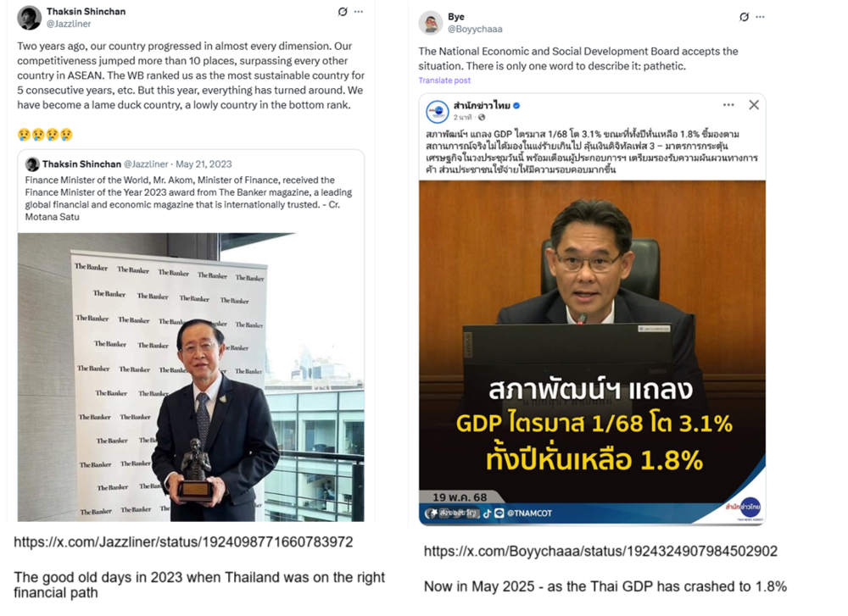Image resolution: width=848 pixels, height=616 pixels.
Task: Click the blue verified badge beside สำนักข่าวไทย
Action: (516, 106)
